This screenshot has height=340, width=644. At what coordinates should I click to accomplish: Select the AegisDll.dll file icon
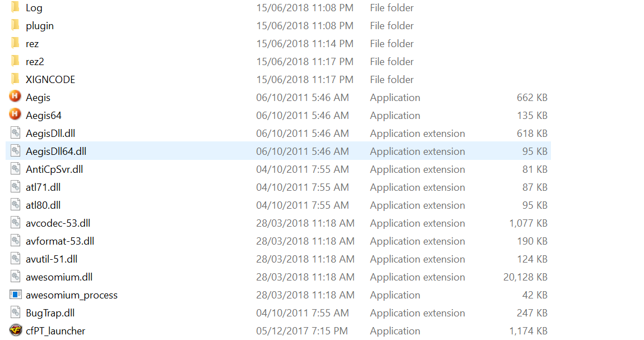point(15,133)
